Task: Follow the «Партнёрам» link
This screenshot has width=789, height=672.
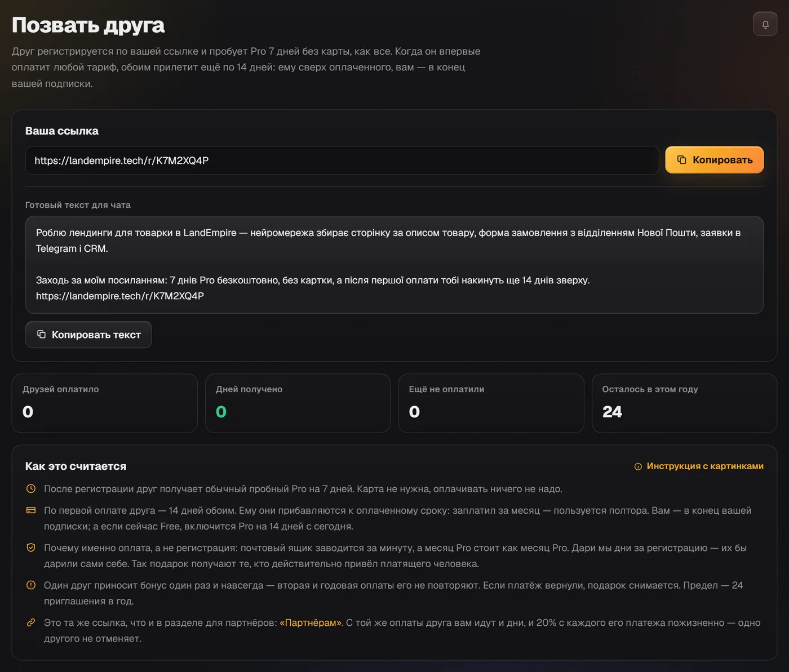Action: tap(311, 623)
